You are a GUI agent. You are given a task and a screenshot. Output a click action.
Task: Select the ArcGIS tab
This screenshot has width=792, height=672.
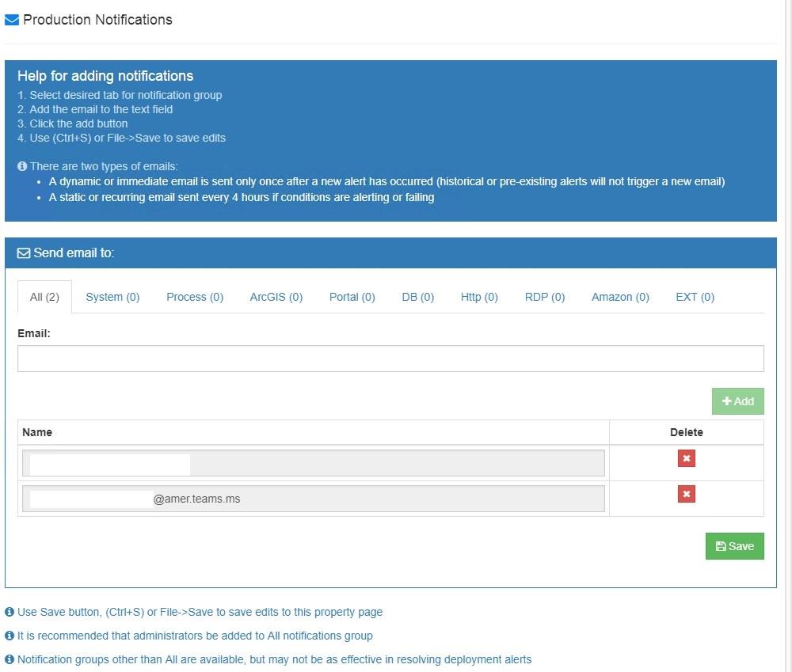(x=276, y=296)
